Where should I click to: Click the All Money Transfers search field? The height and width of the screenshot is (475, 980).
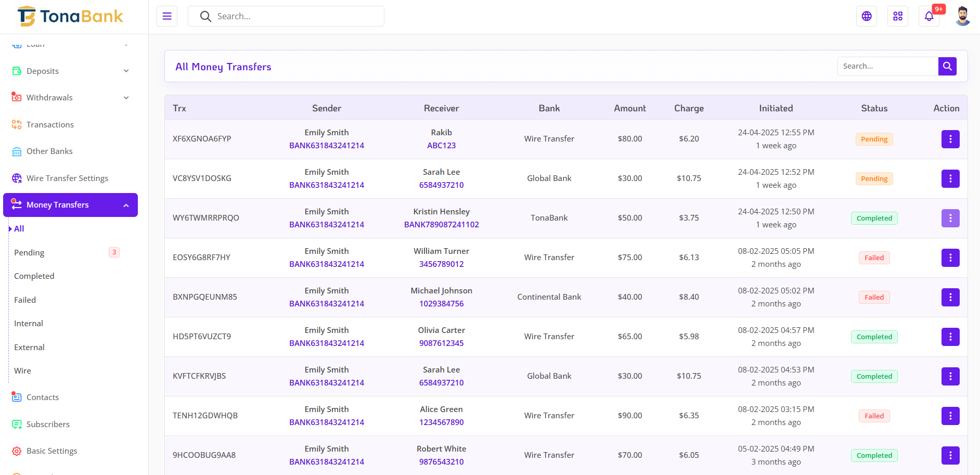[x=887, y=66]
